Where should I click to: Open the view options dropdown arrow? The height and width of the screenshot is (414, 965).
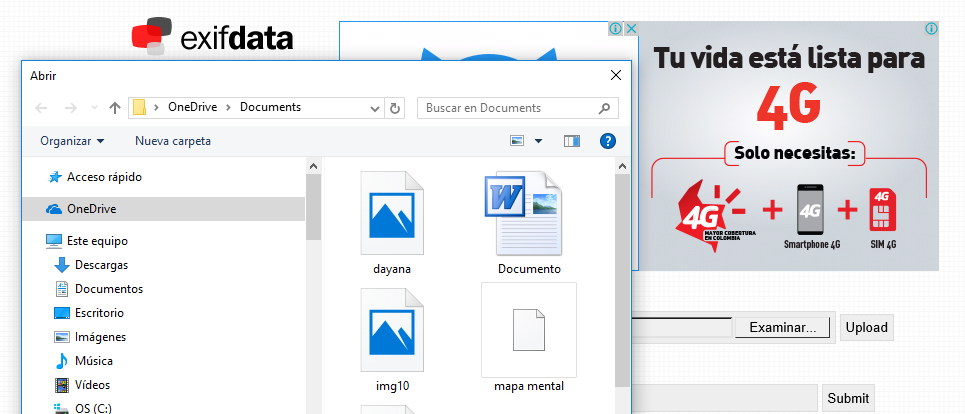click(x=539, y=141)
